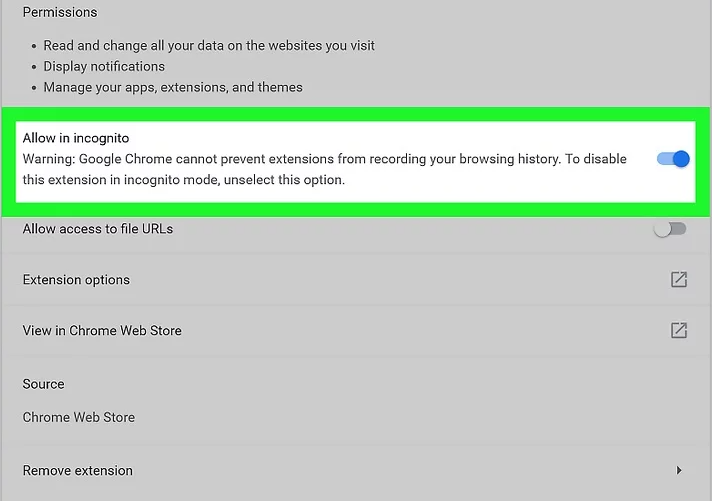The height and width of the screenshot is (501, 712).
Task: Click Manage your apps, extensions, and themes
Action: [x=173, y=87]
